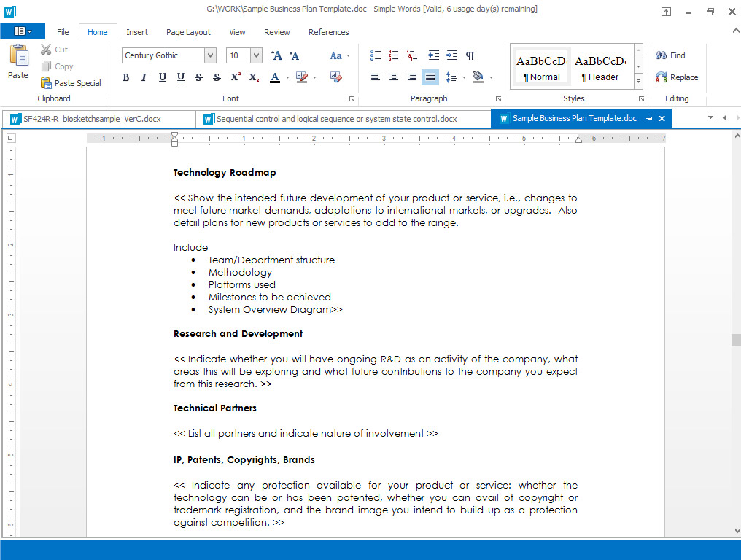741x560 pixels.
Task: Open Paragraph dialog launcher
Action: click(x=498, y=98)
